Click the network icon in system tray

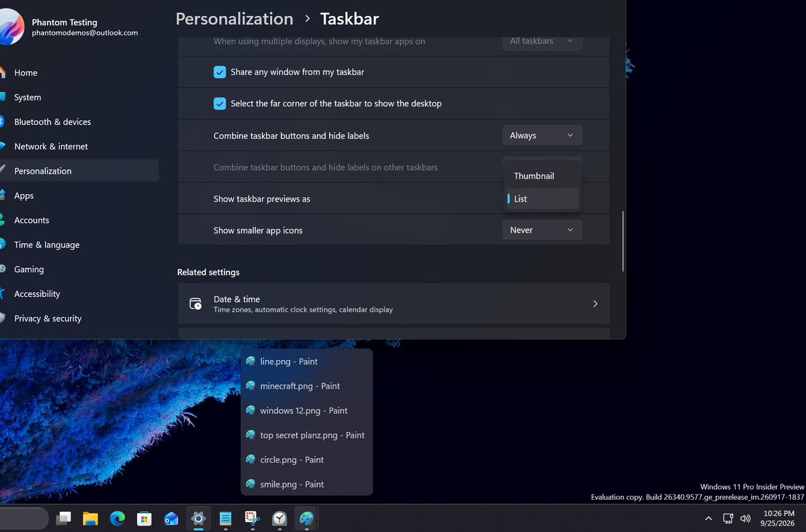tap(727, 519)
